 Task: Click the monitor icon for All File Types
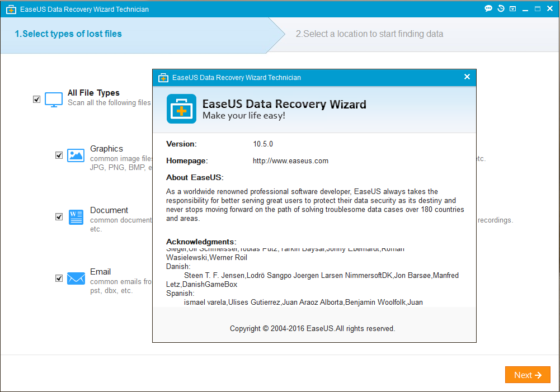click(x=54, y=100)
